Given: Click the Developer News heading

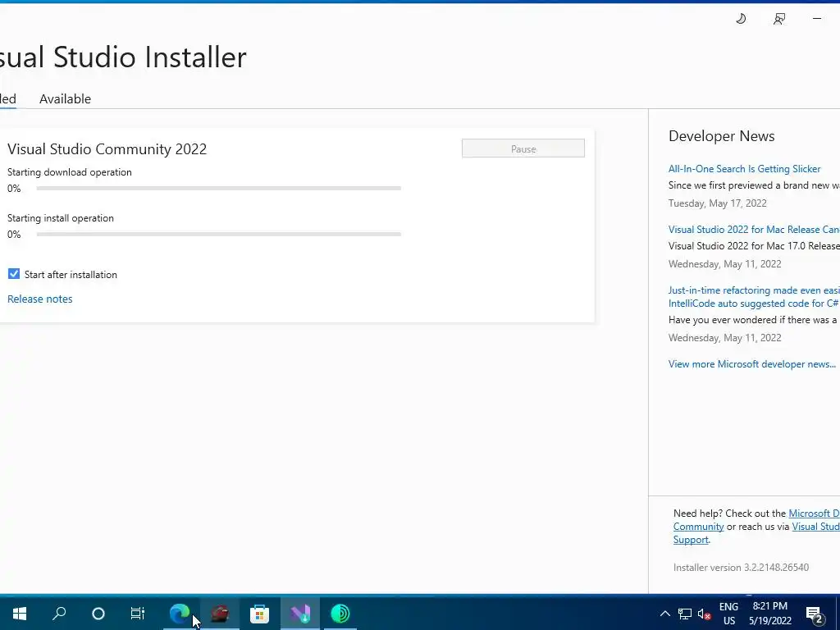Looking at the screenshot, I should [x=721, y=136].
